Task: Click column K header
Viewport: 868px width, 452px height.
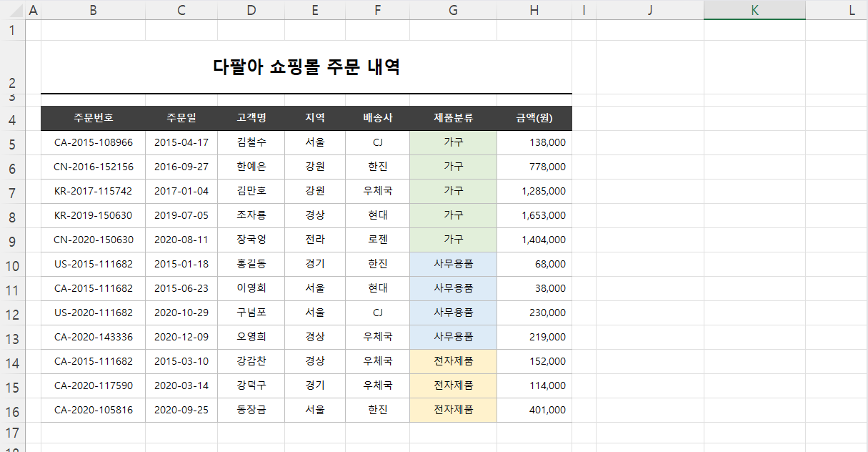Action: [x=754, y=10]
